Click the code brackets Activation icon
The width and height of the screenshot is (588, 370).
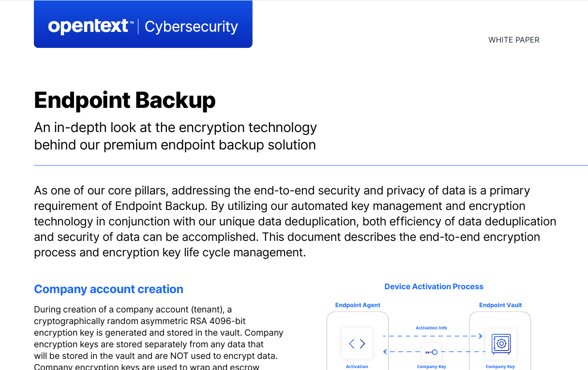point(357,344)
